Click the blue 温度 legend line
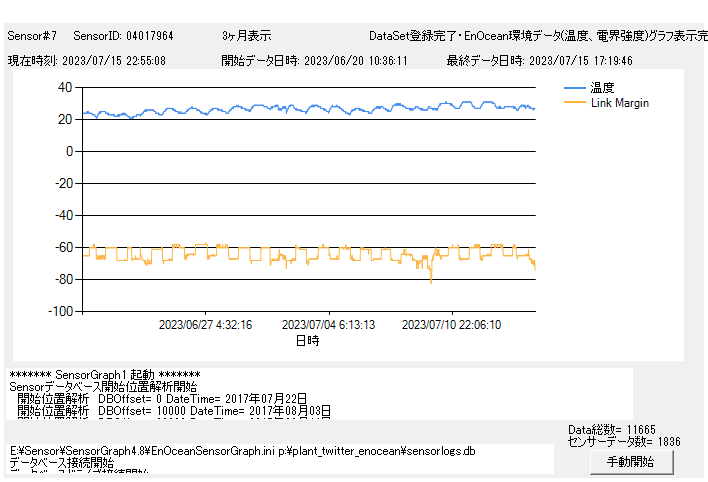 [x=575, y=87]
